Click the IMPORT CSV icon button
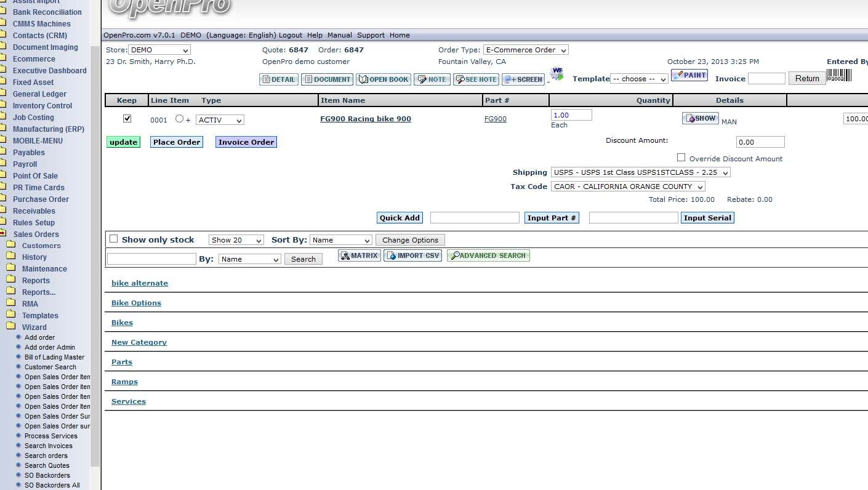This screenshot has width=868, height=490. click(x=412, y=255)
